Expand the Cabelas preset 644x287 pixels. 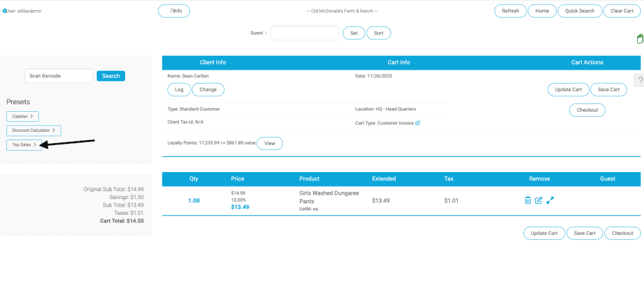[24, 116]
